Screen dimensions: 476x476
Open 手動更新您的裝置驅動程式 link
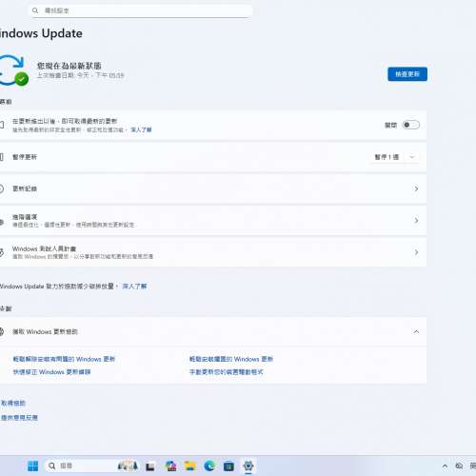[x=226, y=372]
